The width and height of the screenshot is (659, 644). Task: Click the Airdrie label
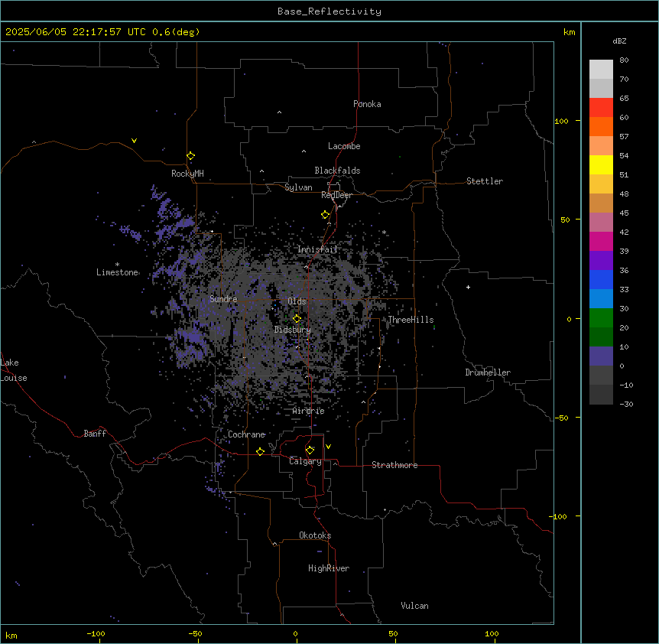tap(309, 411)
